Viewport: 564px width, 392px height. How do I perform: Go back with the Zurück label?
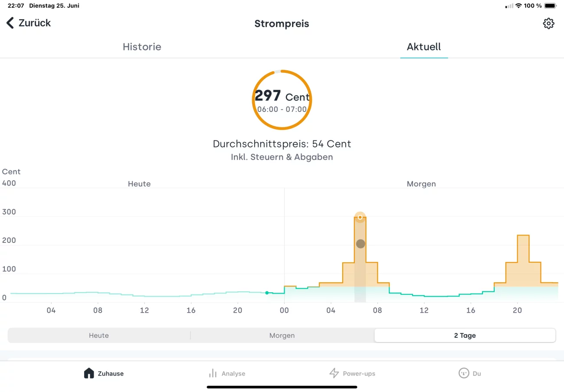(x=35, y=23)
